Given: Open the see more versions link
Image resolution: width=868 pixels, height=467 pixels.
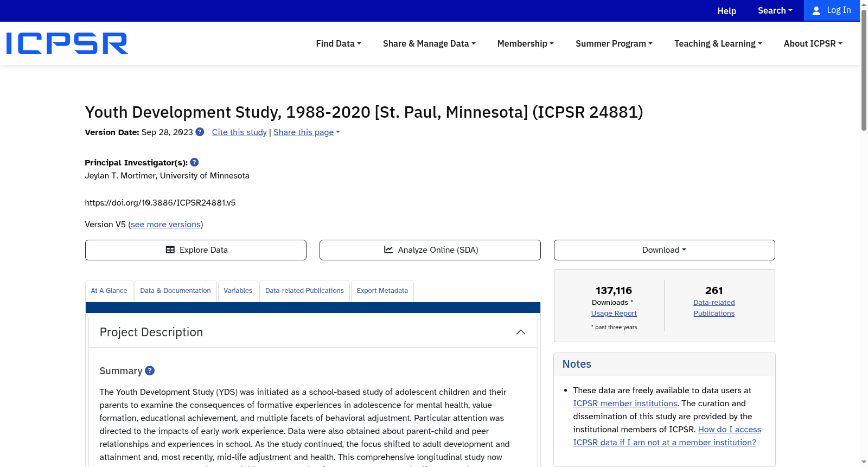Looking at the screenshot, I should pos(165,225).
